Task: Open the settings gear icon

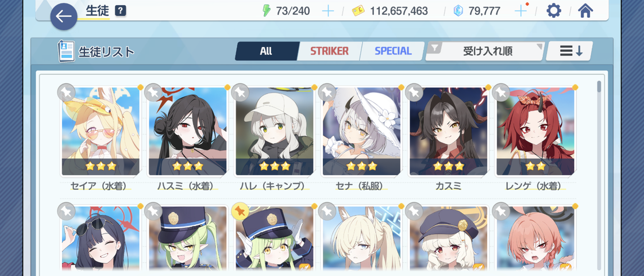Action: [x=554, y=11]
